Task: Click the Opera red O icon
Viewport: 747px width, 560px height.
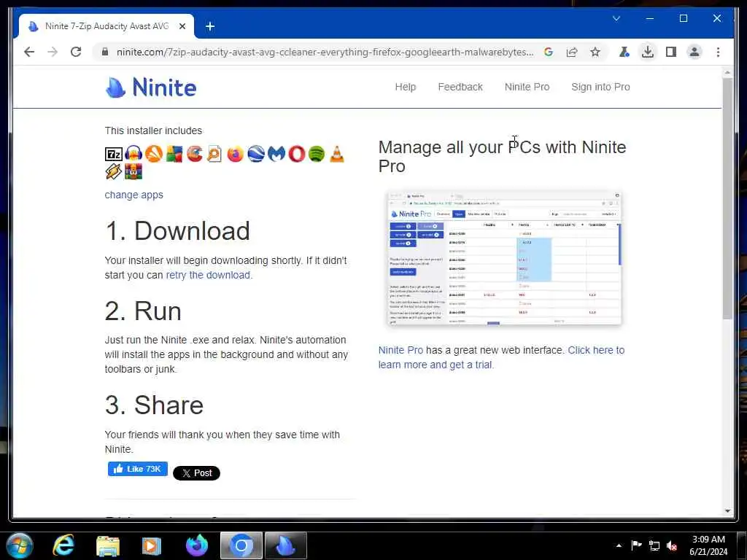Action: click(296, 154)
